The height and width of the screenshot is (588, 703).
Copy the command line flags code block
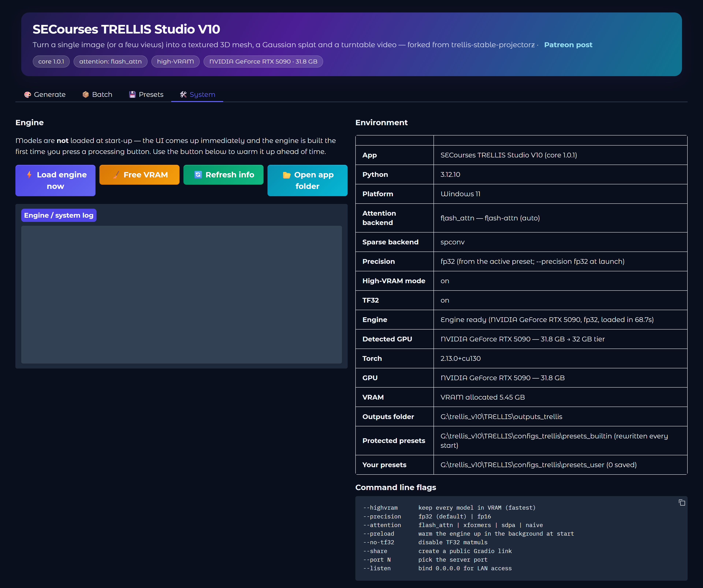coord(682,503)
